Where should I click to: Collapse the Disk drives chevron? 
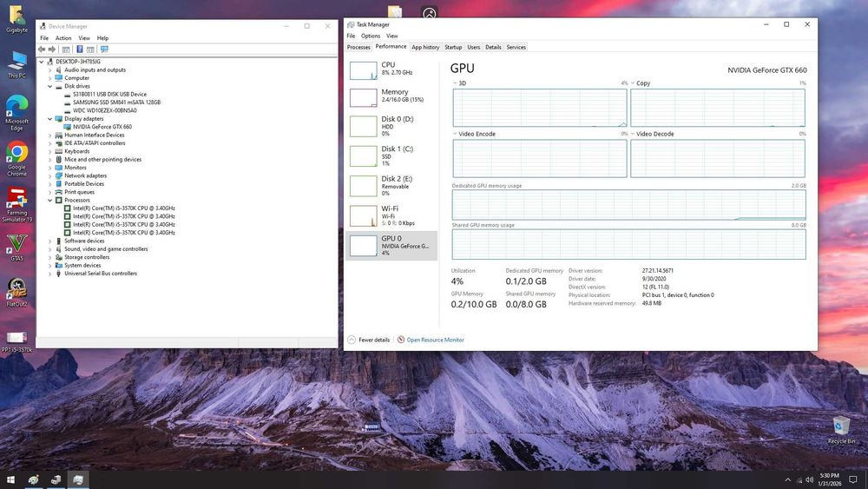click(x=49, y=86)
